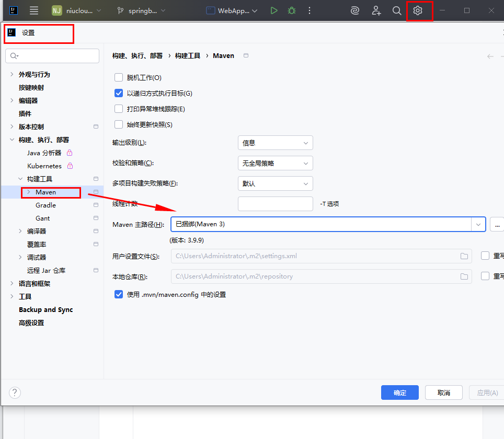Expand the 外观与行为 tree node
The height and width of the screenshot is (439, 504).
[x=12, y=75]
